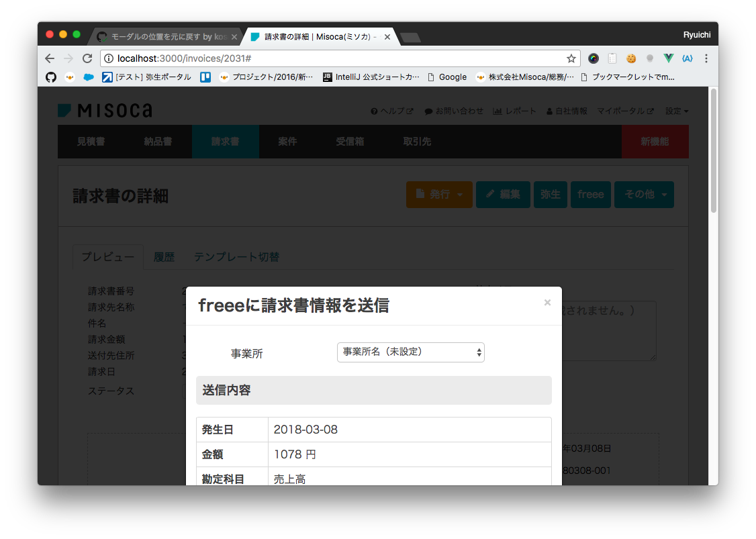This screenshot has width=756, height=539.
Task: Select the 履歴 tab
Action: pyautogui.click(x=164, y=257)
